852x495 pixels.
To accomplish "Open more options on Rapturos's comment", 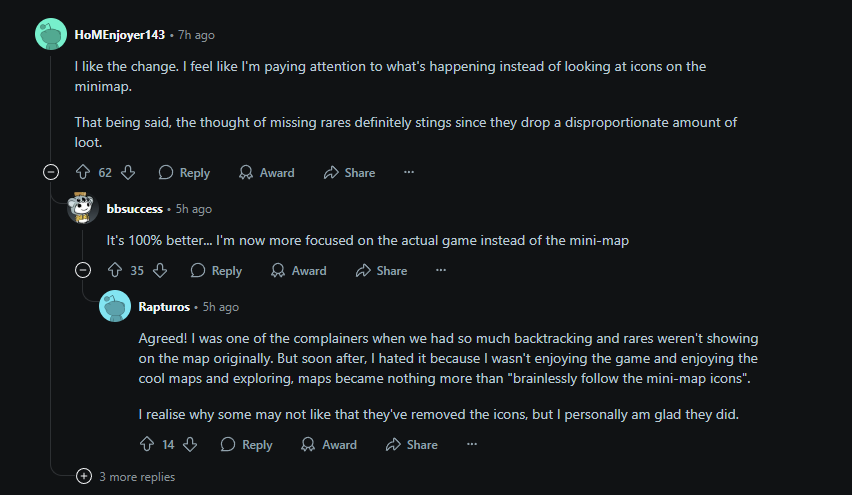I will pos(471,444).
